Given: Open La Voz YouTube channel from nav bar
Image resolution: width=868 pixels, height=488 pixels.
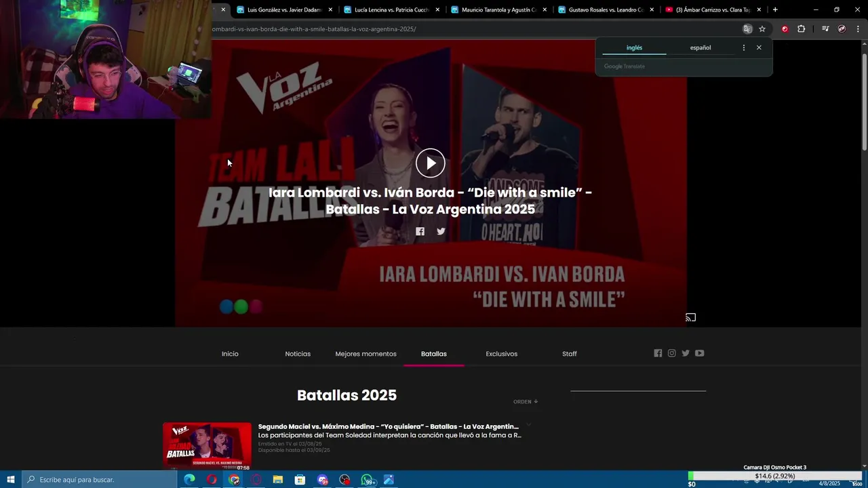Looking at the screenshot, I should pyautogui.click(x=699, y=353).
